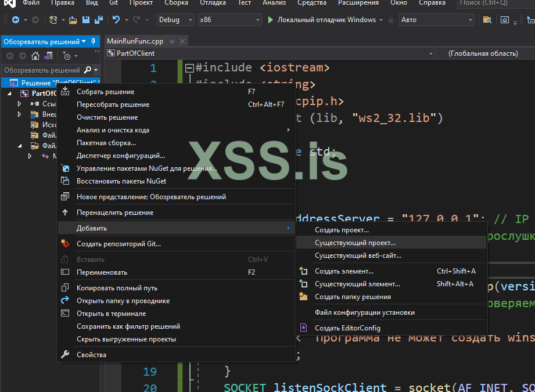
Task: Click the pending changes clock filter icon
Action: click(x=67, y=56)
